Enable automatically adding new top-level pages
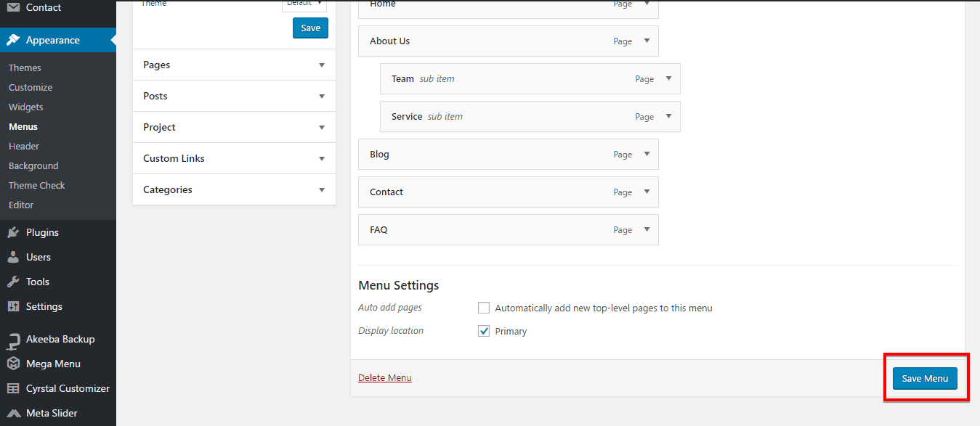 484,308
